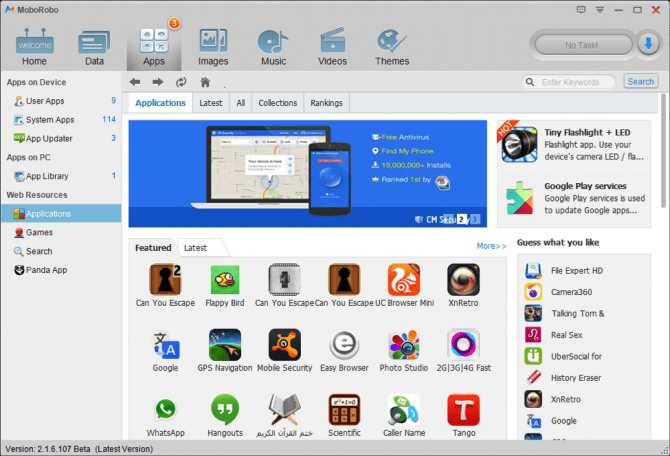Click the Apps toolbar icon
The height and width of the screenshot is (456, 670).
tap(154, 47)
